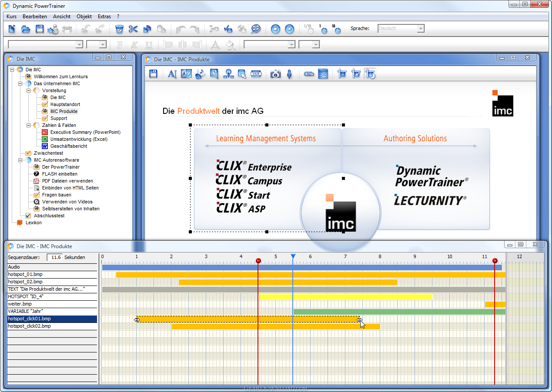Viewport: 552px width, 392px height.
Task: Select Umsatzentwicklung (Excel) item
Action: point(79,139)
